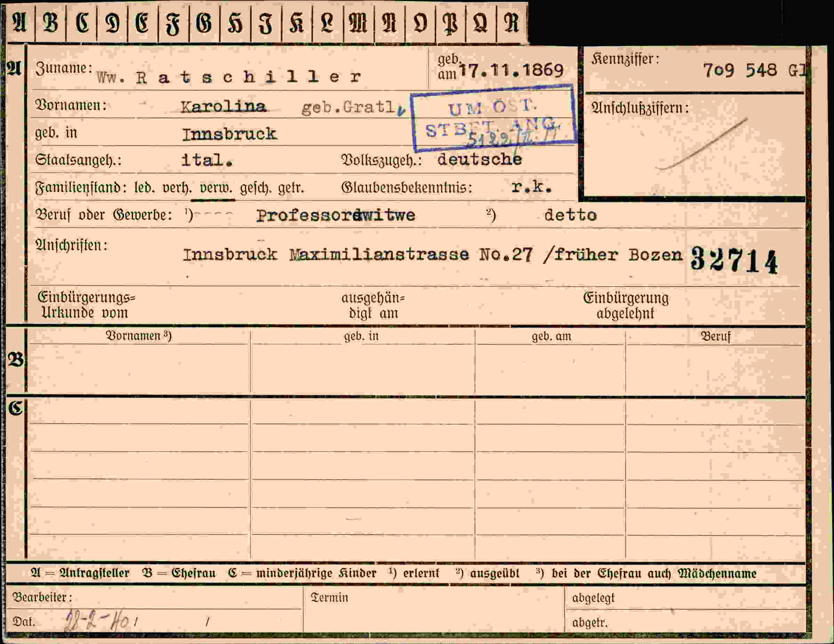This screenshot has height=644, width=834.
Task: Click the letter D index tab
Action: [x=112, y=23]
